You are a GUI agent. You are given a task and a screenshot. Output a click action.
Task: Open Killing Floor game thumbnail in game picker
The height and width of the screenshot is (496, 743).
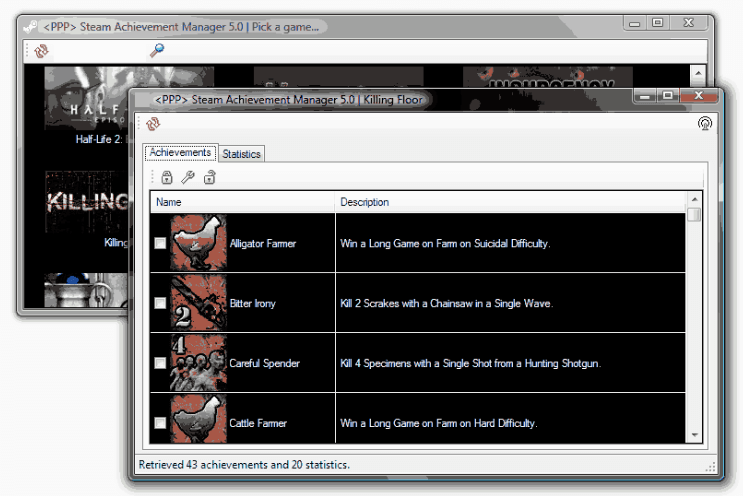[87, 202]
